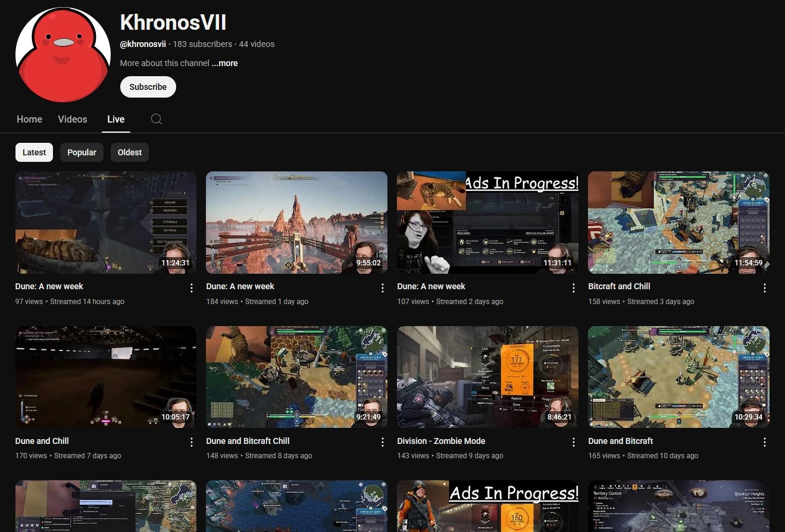Open three-dot menu for Dune and Bitcraft Chill
Viewport: 785px width, 532px height.
[383, 442]
